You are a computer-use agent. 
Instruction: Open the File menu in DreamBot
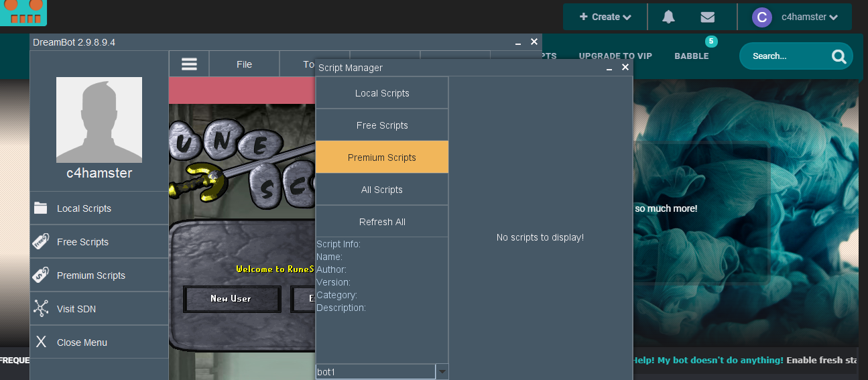[244, 64]
